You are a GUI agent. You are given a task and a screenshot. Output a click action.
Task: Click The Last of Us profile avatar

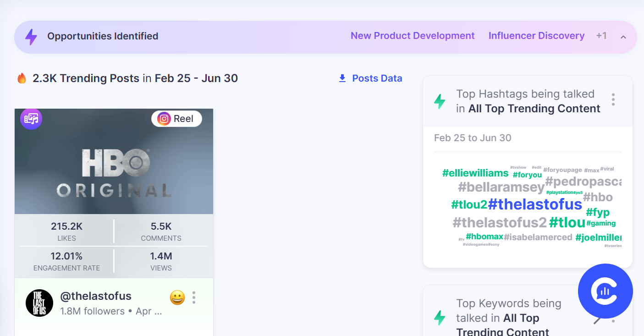click(x=39, y=303)
